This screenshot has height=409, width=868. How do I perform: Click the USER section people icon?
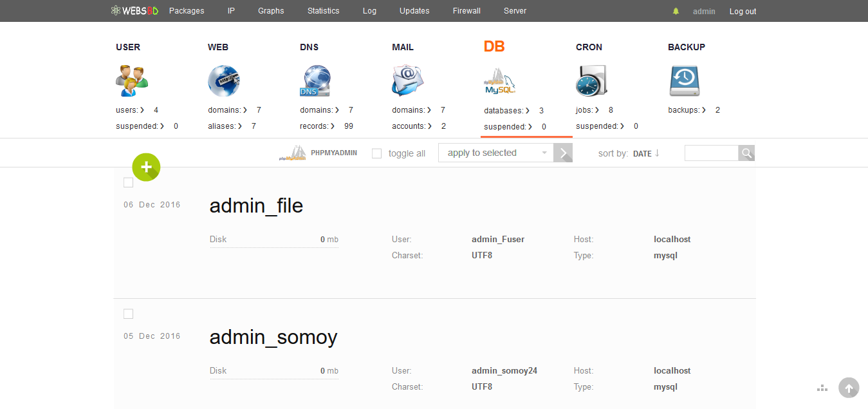[x=132, y=81]
